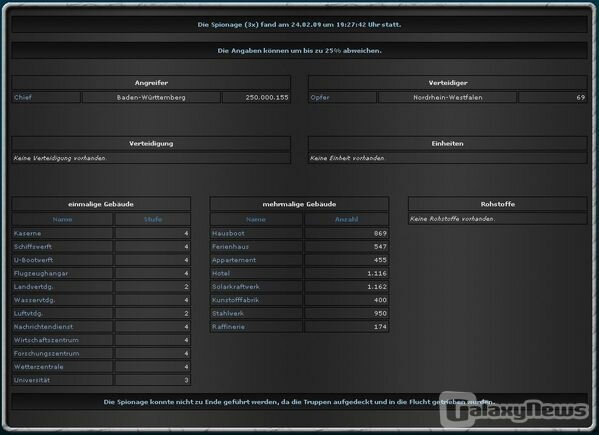Click the 25% deviation notice

(x=300, y=51)
